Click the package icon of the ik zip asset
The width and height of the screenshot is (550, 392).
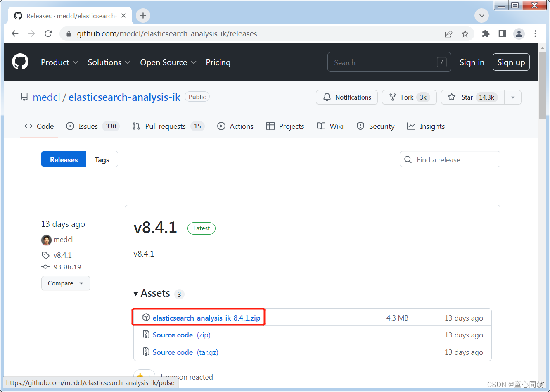coord(146,318)
